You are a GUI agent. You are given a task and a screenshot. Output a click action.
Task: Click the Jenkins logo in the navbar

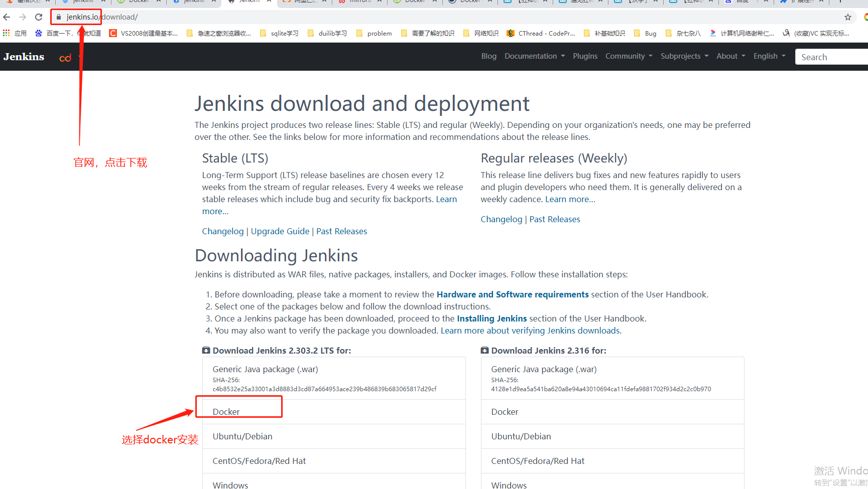[24, 57]
